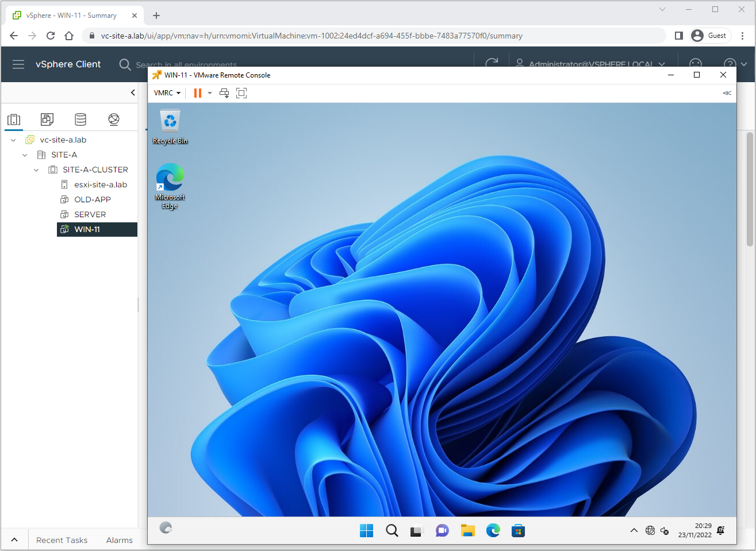Click Send Ctrl+Alt+Del icon in VMRC toolbar
The image size is (756, 551).
click(x=224, y=93)
